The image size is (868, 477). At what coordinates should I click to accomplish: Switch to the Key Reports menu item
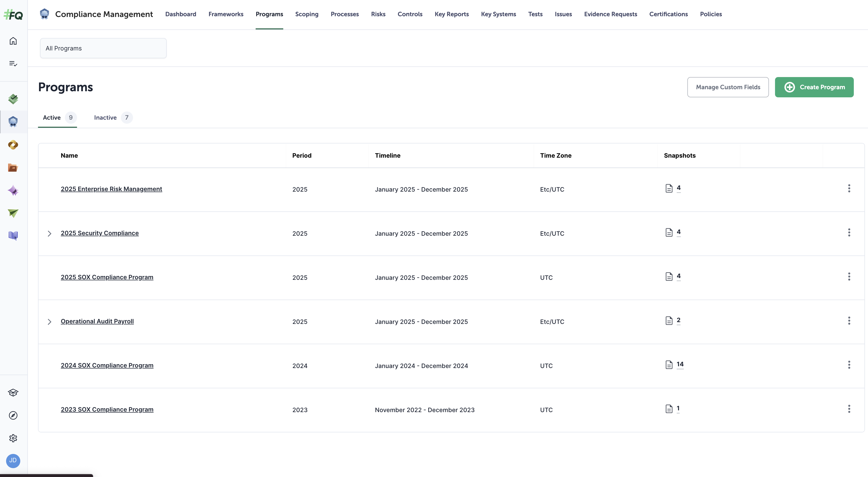[x=451, y=14]
